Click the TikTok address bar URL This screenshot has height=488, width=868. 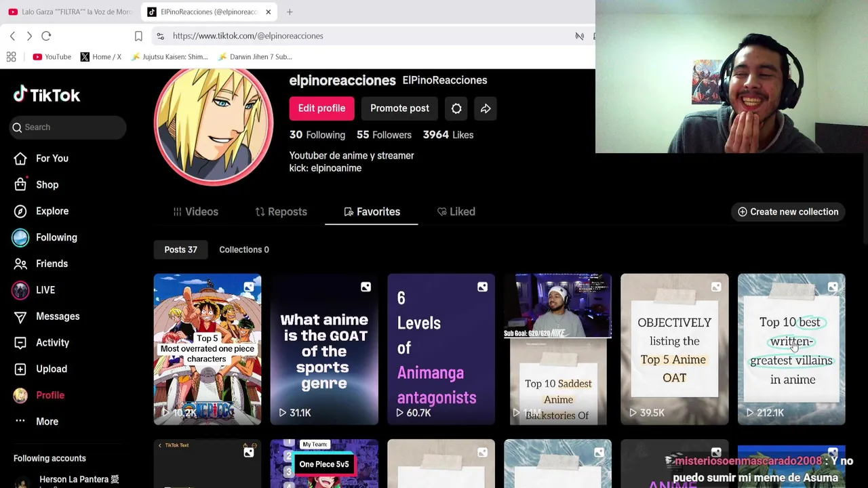pyautogui.click(x=248, y=36)
